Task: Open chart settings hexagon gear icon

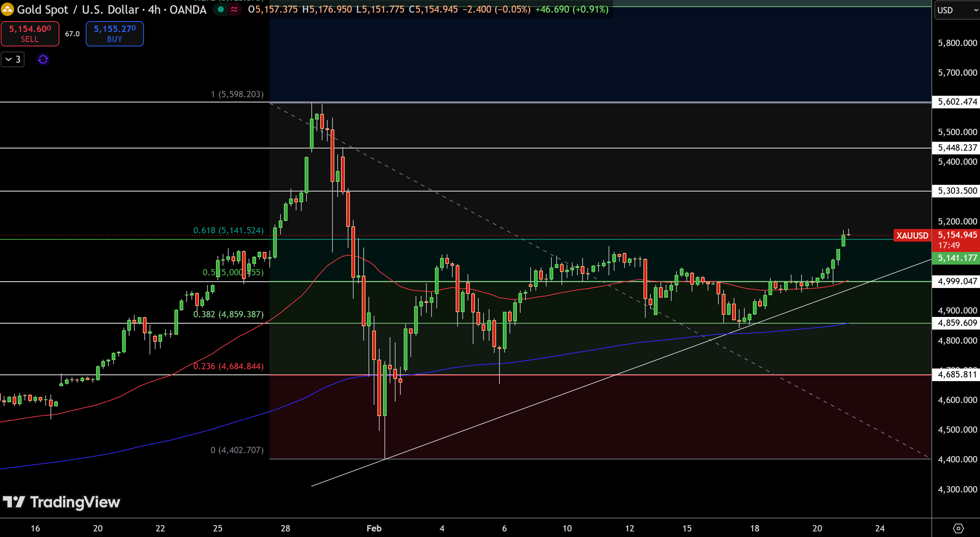Action: [x=958, y=528]
